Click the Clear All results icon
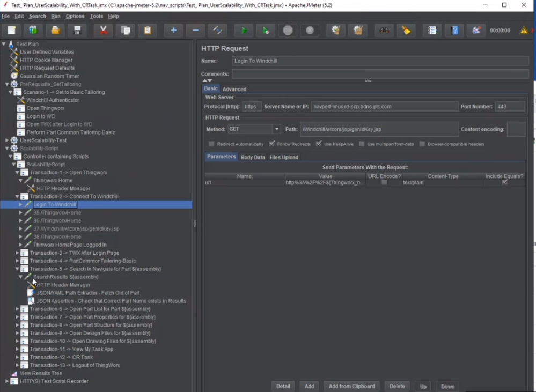 (358, 31)
